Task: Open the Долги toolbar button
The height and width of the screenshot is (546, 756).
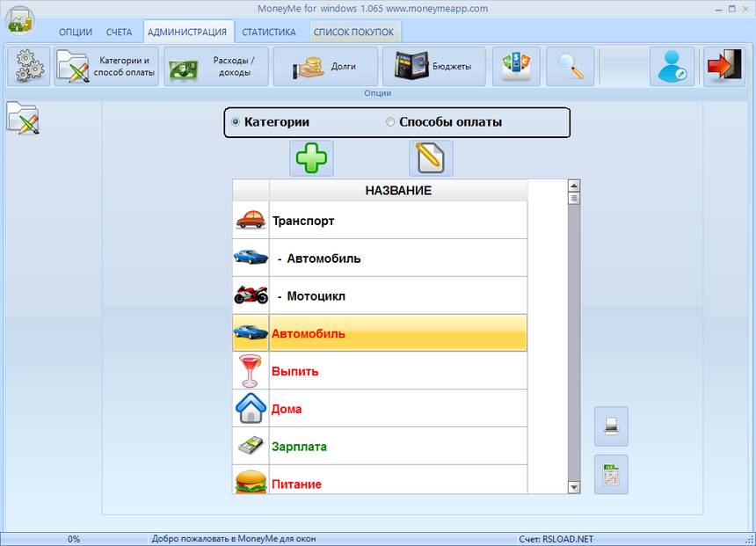Action: 325,67
